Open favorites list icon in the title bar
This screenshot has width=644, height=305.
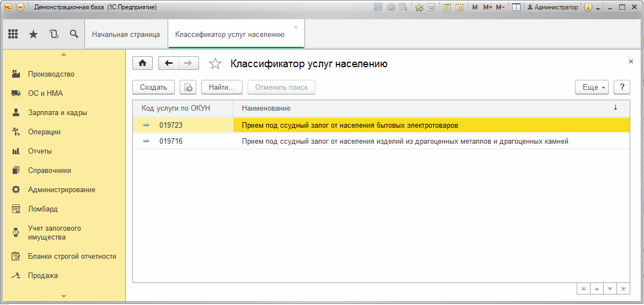click(432, 7)
